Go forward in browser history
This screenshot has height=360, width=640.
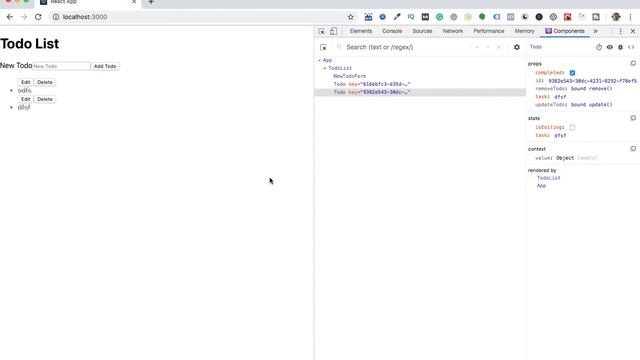24,17
